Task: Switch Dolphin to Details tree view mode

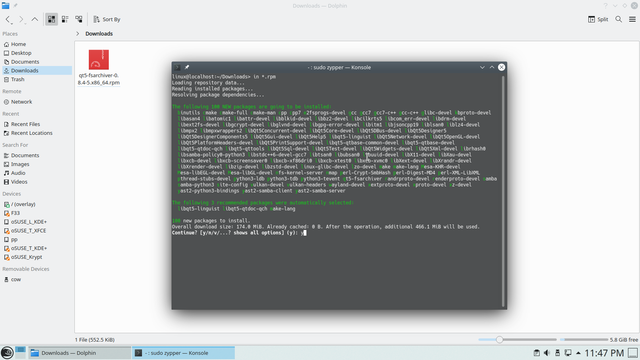Action: 79,19
